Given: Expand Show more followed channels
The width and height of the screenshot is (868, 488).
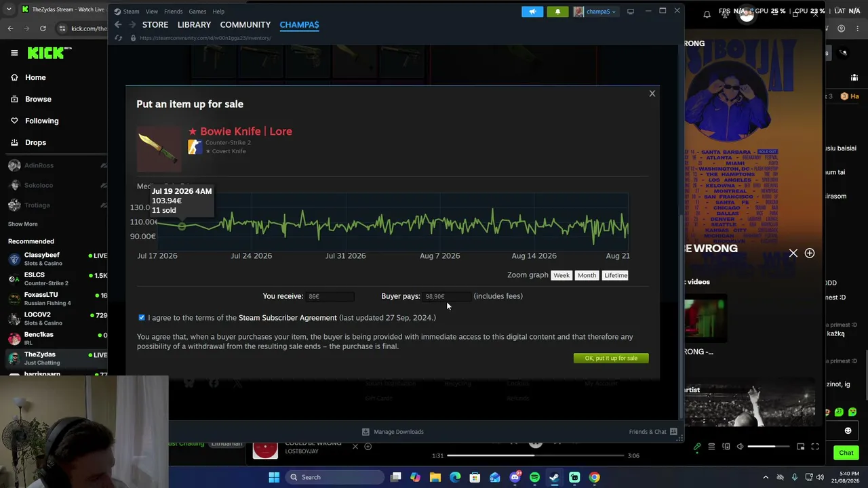Looking at the screenshot, I should pos(23,224).
